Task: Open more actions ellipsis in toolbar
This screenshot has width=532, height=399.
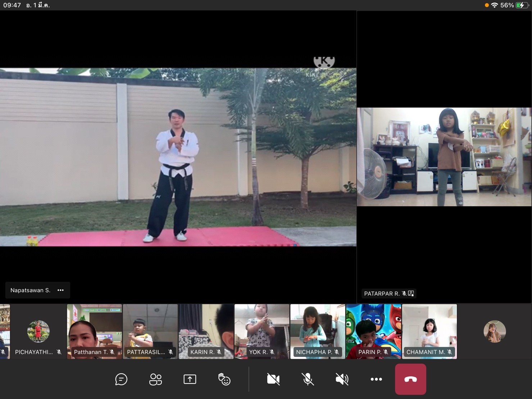Action: (376, 379)
